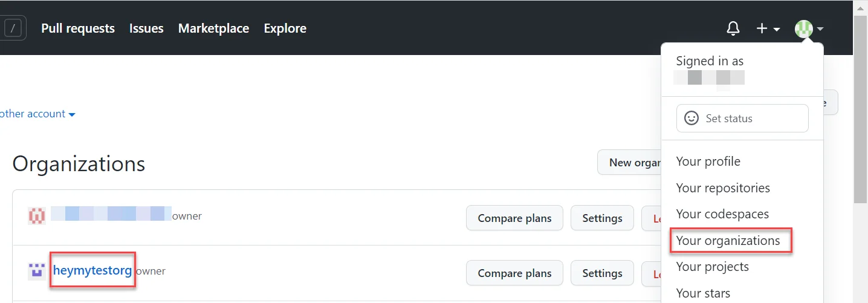Image resolution: width=868 pixels, height=303 pixels.
Task: Click the user avatar icon
Action: click(x=804, y=28)
